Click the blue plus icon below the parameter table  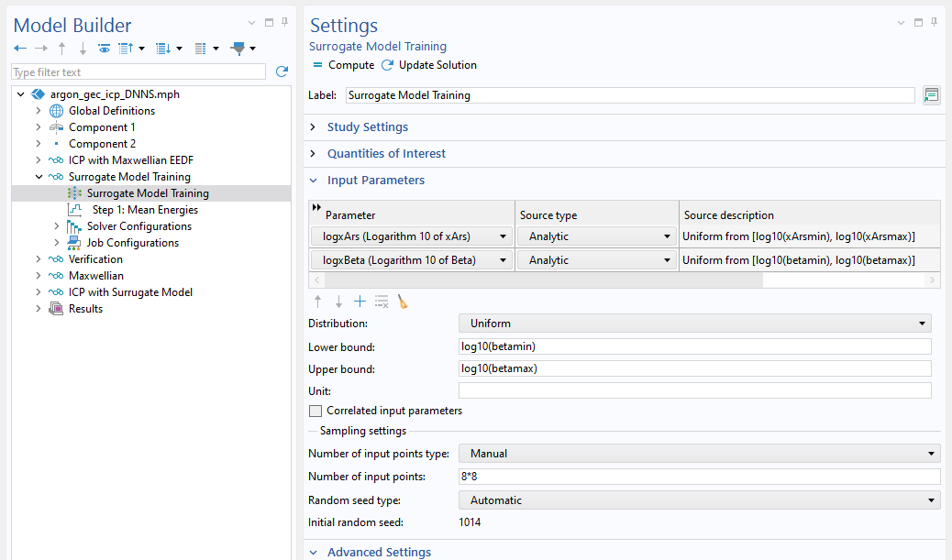click(360, 302)
